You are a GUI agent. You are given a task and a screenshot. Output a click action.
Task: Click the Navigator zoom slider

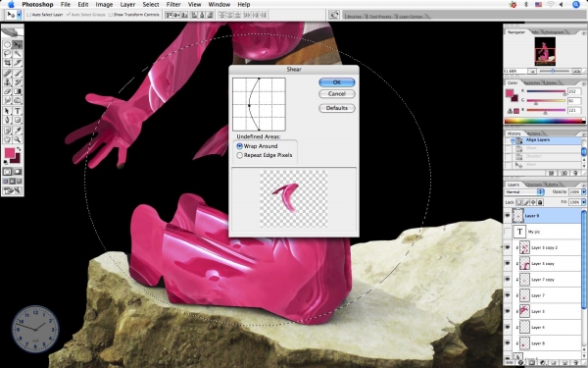click(x=553, y=71)
